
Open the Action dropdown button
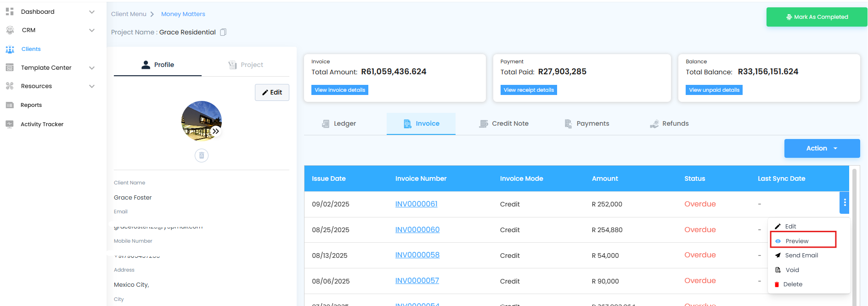[x=822, y=148]
